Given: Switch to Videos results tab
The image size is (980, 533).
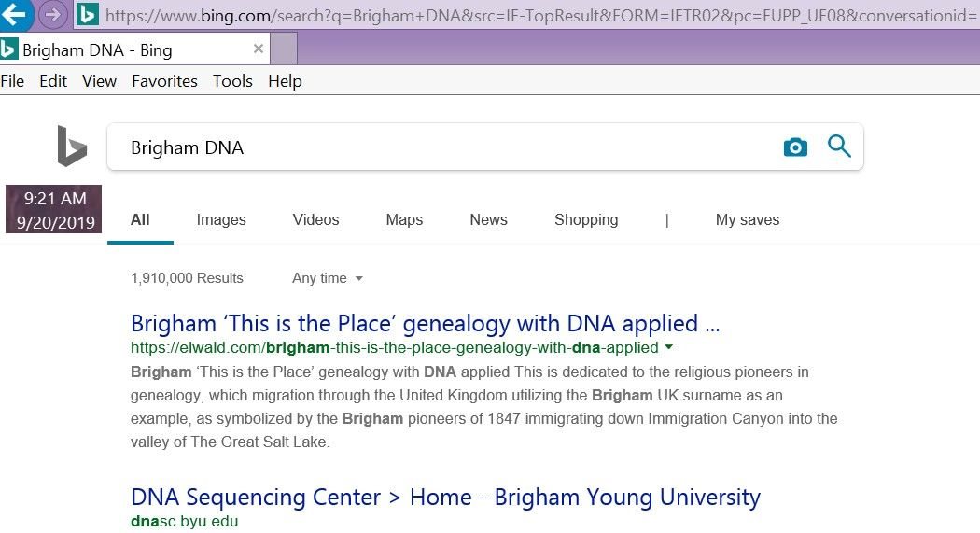Looking at the screenshot, I should [x=315, y=220].
